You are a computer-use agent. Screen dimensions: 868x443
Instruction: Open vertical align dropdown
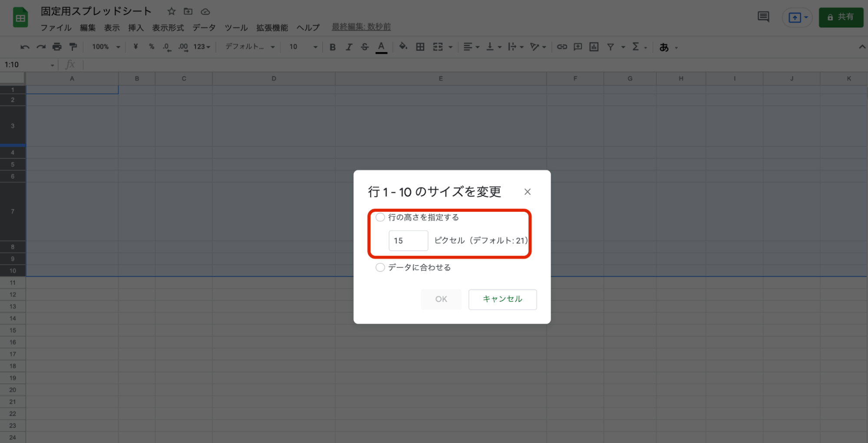[494, 47]
